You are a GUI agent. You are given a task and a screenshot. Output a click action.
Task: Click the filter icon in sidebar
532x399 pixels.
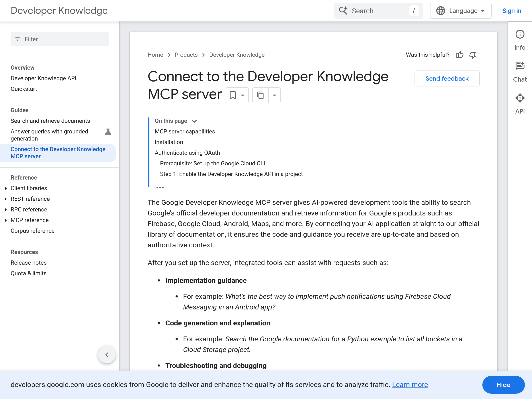click(18, 39)
